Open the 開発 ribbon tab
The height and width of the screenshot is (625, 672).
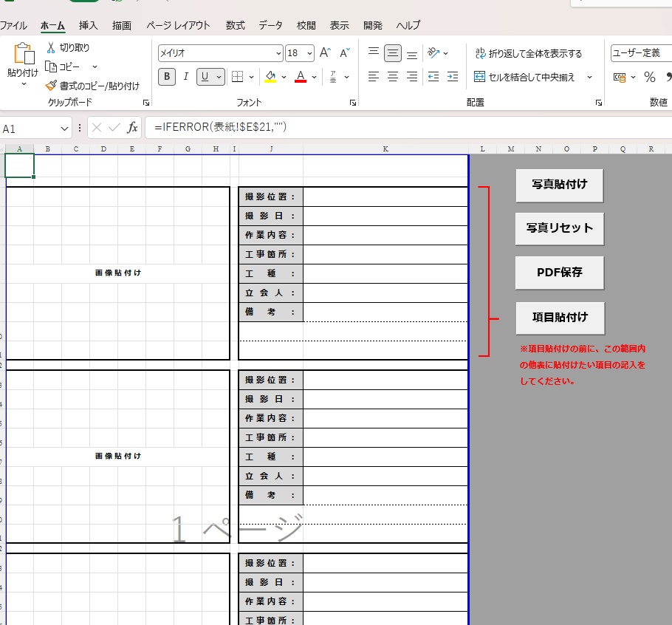point(373,25)
